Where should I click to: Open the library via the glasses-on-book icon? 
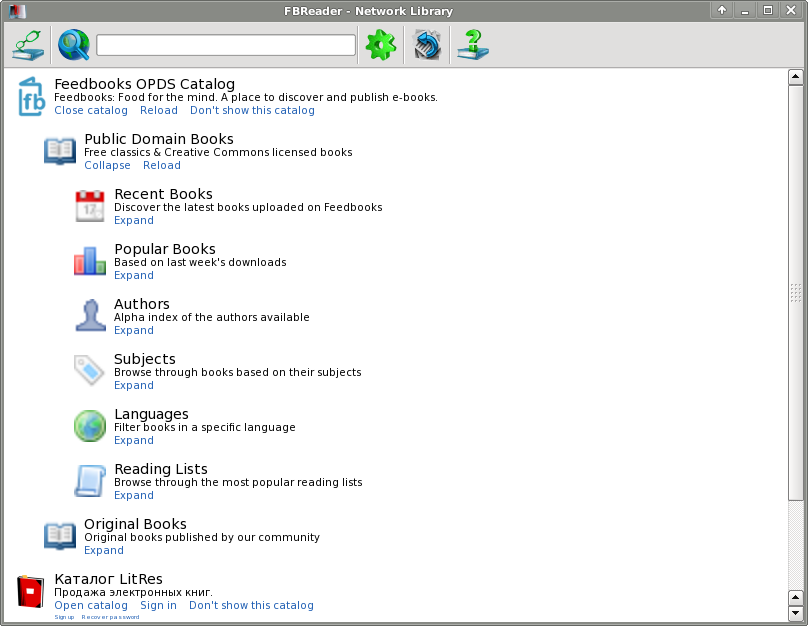click(28, 45)
